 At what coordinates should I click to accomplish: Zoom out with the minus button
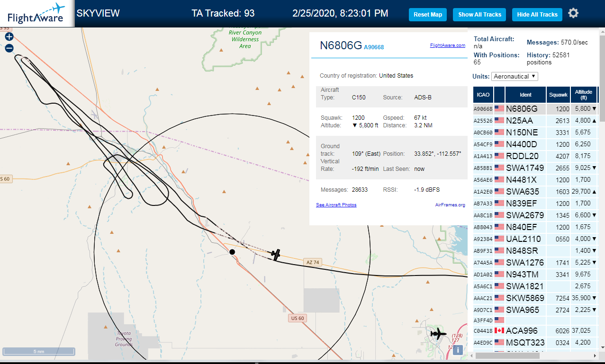9,48
